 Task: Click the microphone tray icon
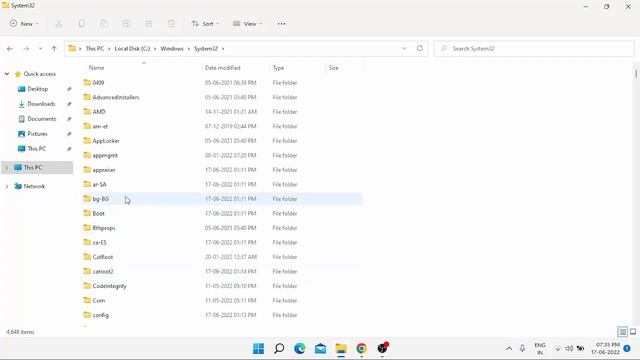(x=522, y=349)
